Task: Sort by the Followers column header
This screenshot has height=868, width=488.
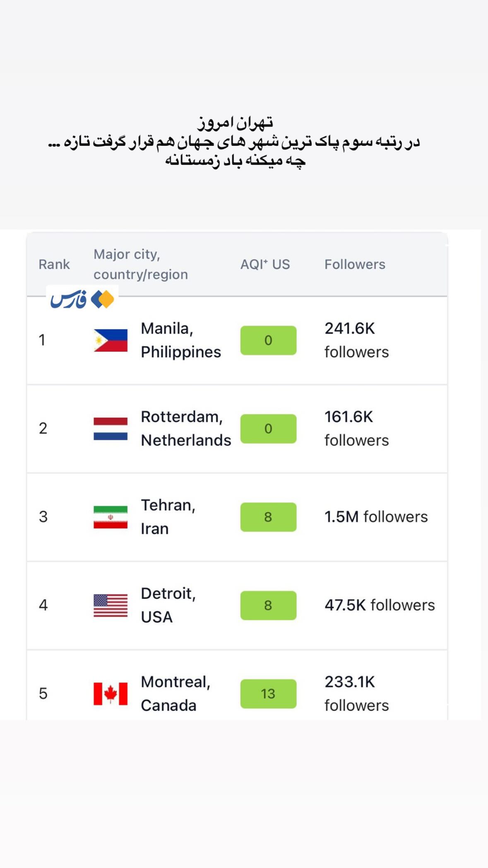Action: point(355,264)
